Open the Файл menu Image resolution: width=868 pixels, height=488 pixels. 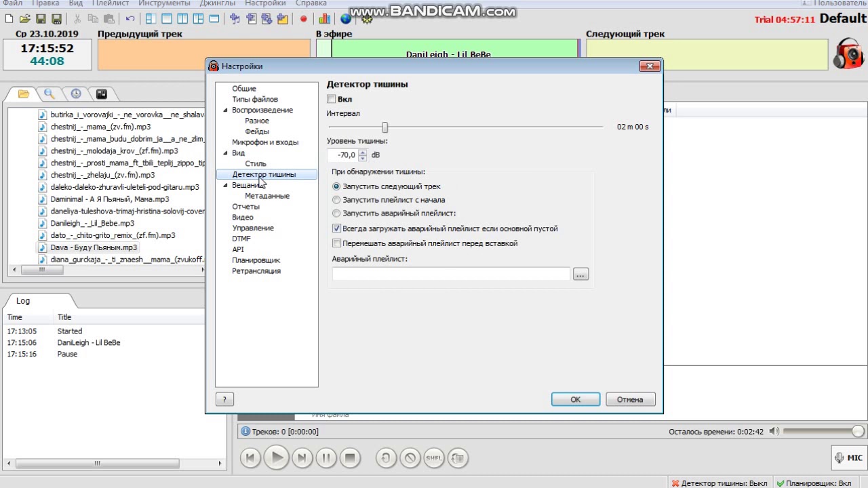point(12,3)
